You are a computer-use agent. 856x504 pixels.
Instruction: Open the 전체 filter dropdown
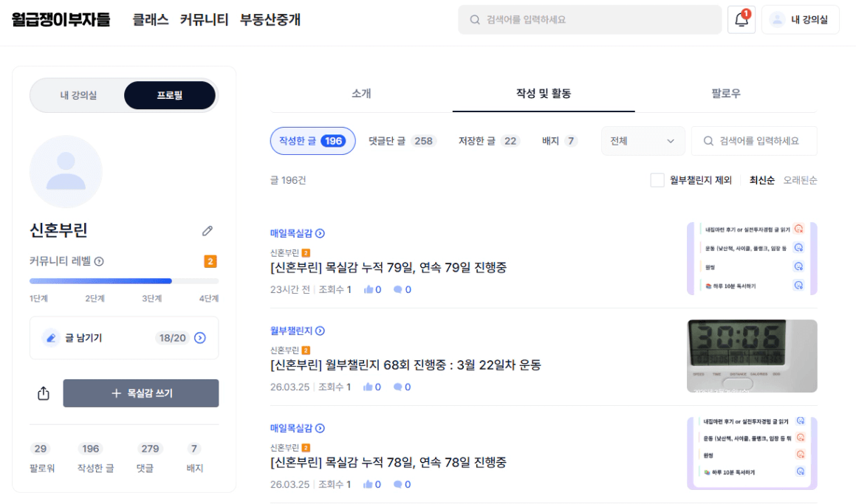[x=643, y=141]
